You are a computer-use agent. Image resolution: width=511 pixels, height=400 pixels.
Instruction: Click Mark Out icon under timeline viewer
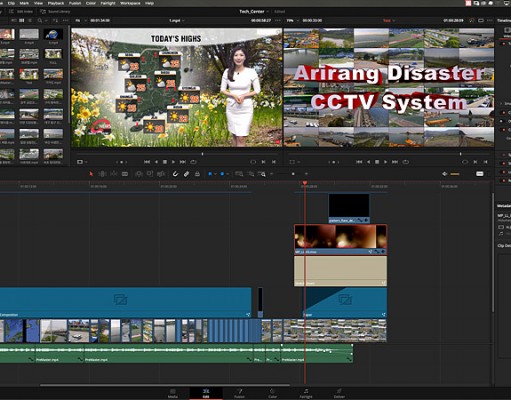(x=485, y=162)
